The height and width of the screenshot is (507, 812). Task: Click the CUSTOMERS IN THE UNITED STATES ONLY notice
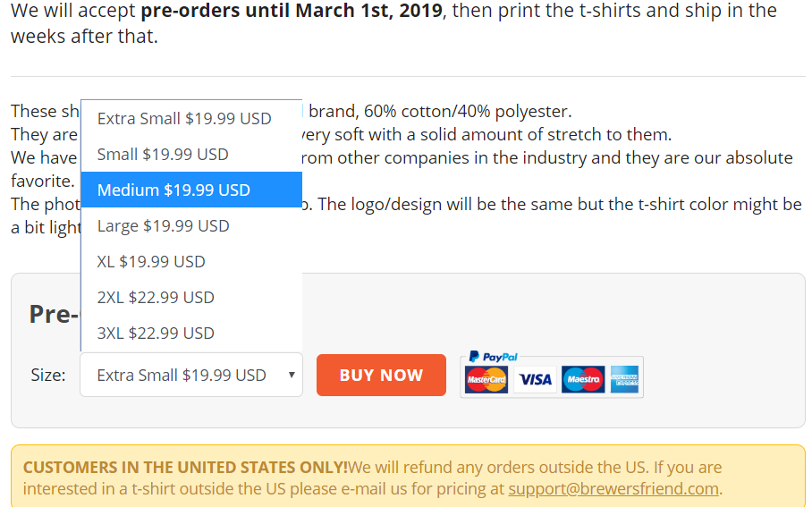coord(185,467)
